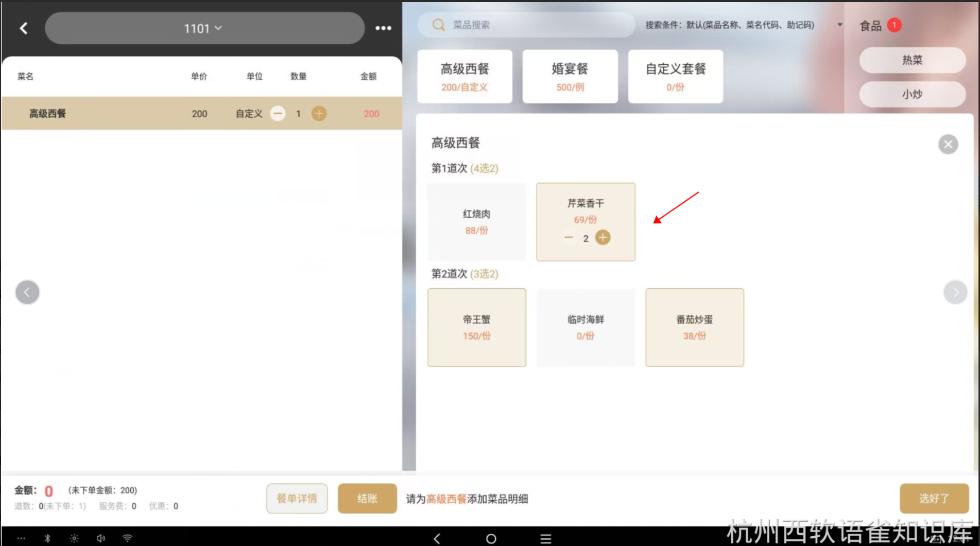Click the 未下单金额: 200 text
This screenshot has width=980, height=546.
click(102, 490)
